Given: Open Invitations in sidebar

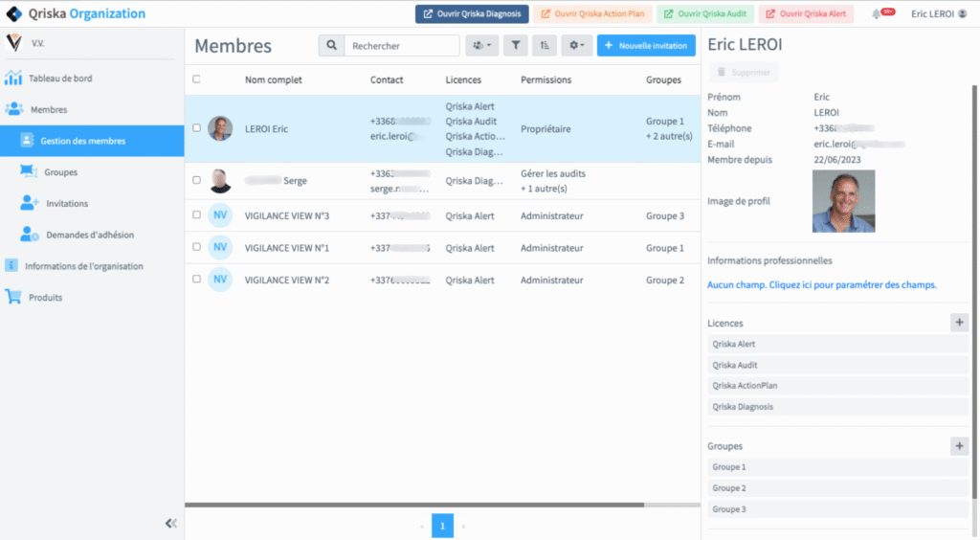Looking at the screenshot, I should pyautogui.click(x=67, y=203).
